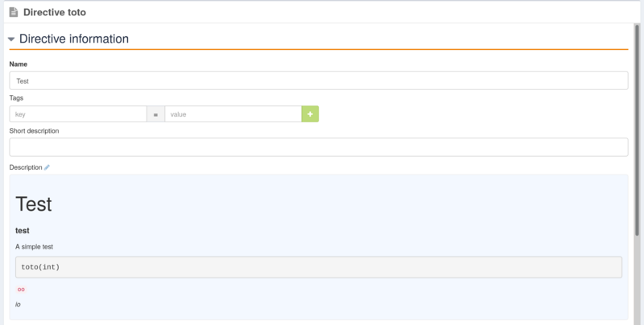Click the Description label
This screenshot has height=325, width=644.
coord(26,167)
